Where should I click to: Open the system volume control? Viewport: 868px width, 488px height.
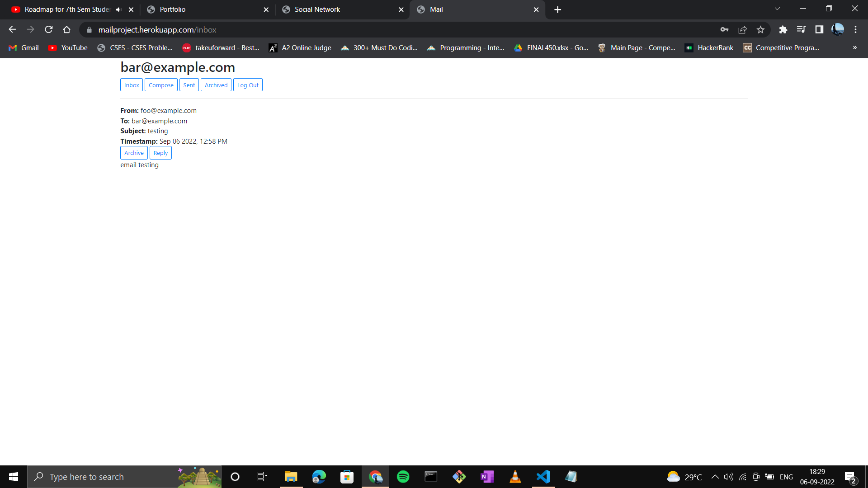click(x=728, y=476)
